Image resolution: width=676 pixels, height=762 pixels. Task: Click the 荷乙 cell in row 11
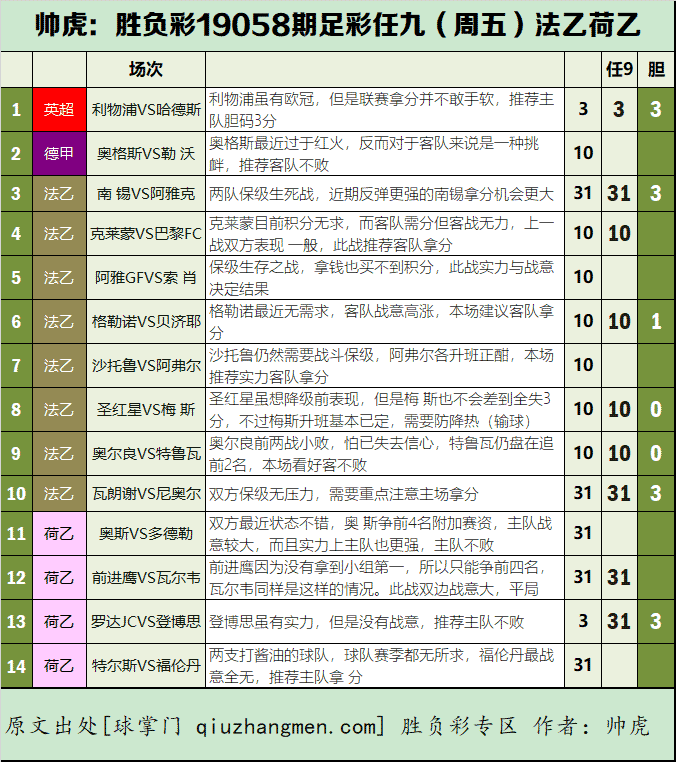tap(59, 534)
